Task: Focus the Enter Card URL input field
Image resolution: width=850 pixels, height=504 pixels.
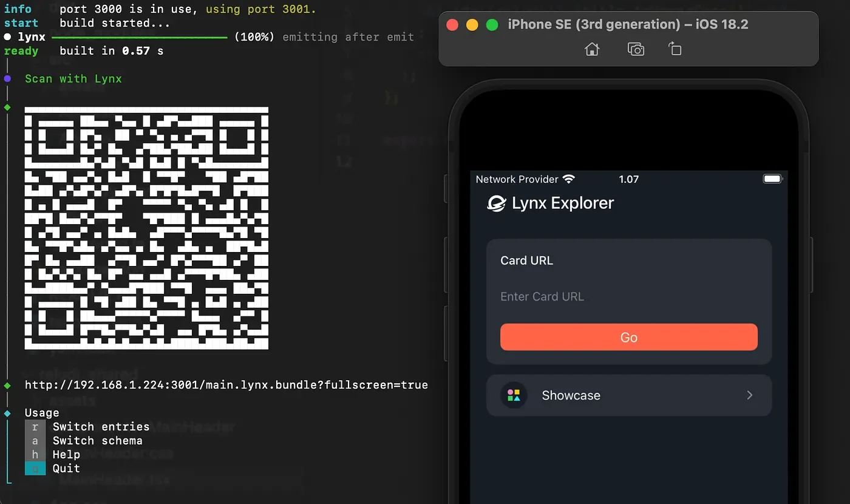Action: [628, 296]
